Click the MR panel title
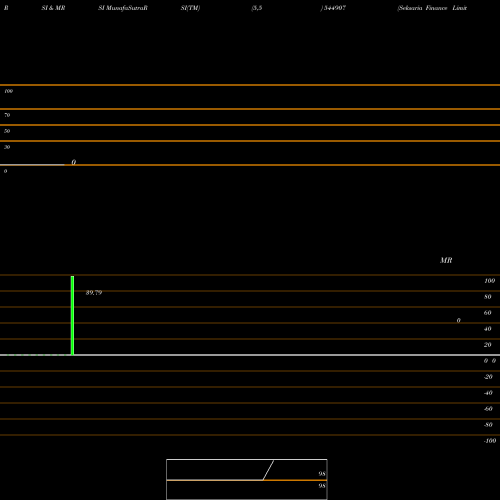The width and height of the screenshot is (500, 500). [x=446, y=260]
